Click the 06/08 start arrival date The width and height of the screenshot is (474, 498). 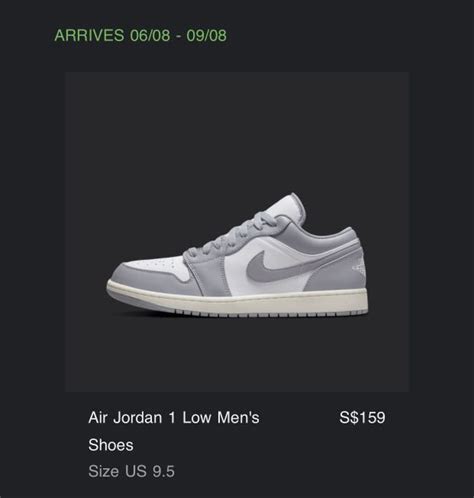point(150,35)
